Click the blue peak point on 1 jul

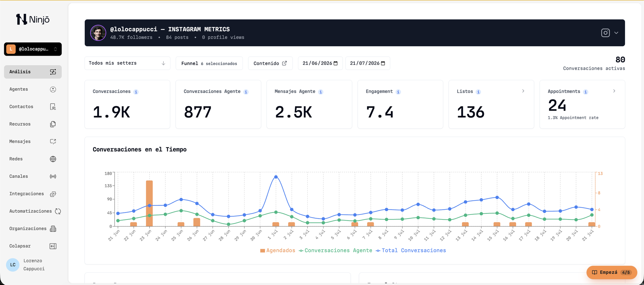(276, 177)
